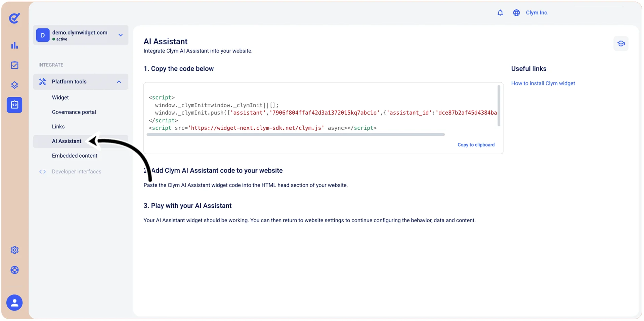Click the code box horizontal scrollbar
This screenshot has width=644, height=321.
point(296,134)
